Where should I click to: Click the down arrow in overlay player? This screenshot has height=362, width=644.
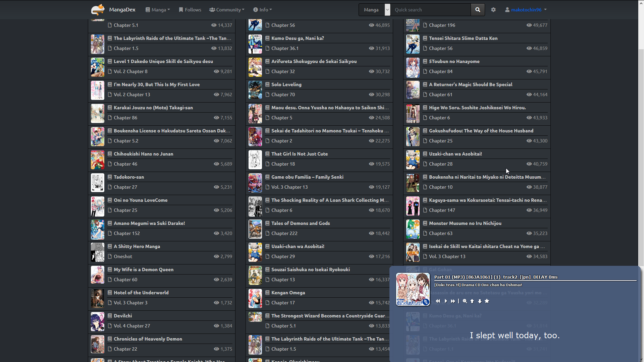(x=480, y=301)
